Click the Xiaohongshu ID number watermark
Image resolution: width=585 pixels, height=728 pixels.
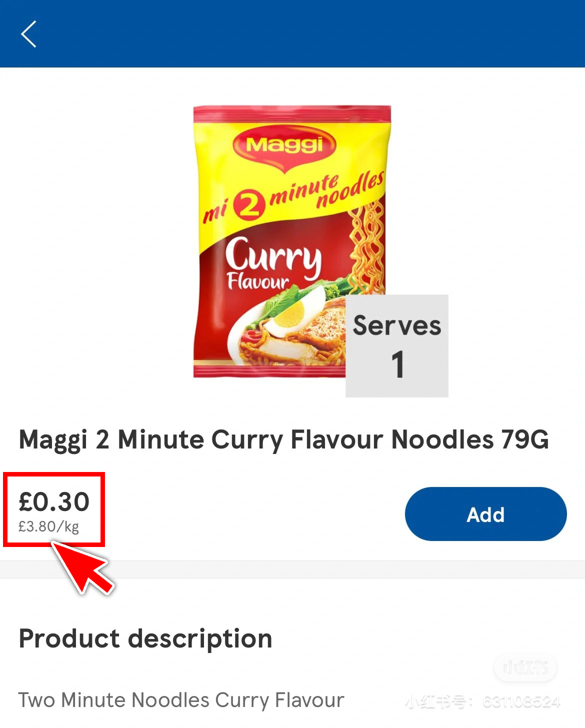[x=482, y=702]
